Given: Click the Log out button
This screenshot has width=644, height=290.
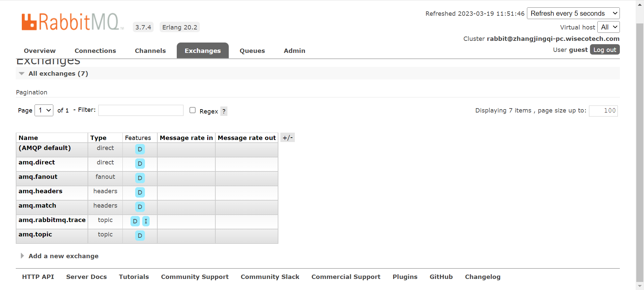Looking at the screenshot, I should [x=605, y=50].
